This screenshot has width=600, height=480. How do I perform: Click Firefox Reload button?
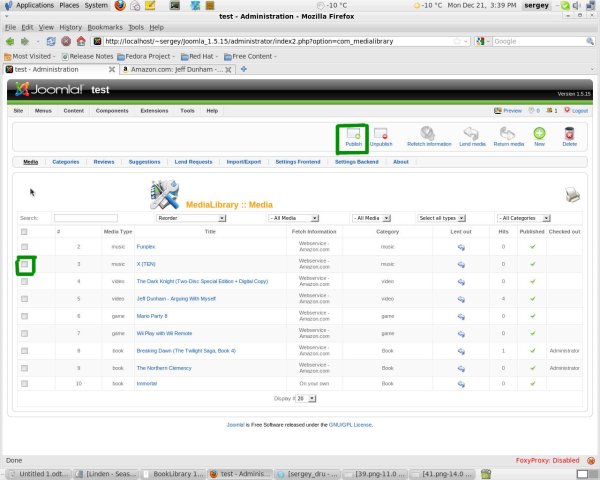pos(51,41)
